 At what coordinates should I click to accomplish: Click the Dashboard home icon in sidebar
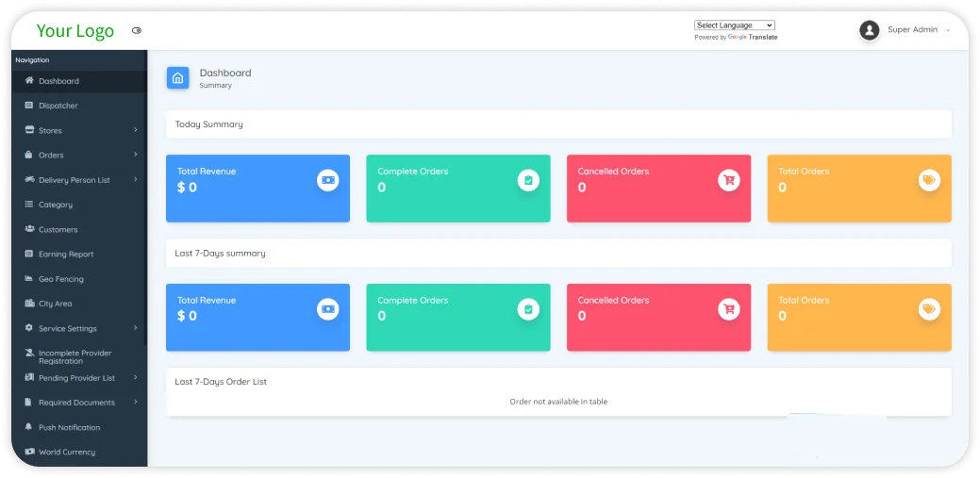[x=28, y=80]
